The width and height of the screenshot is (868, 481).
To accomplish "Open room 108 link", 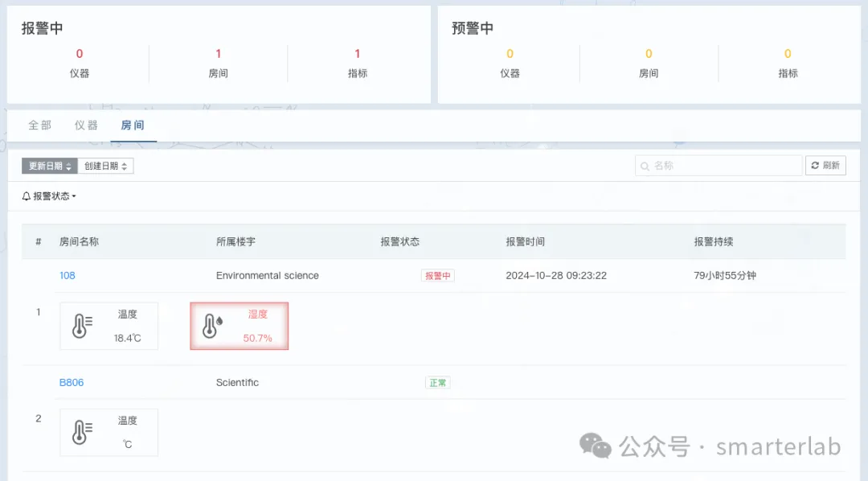I will pyautogui.click(x=67, y=275).
